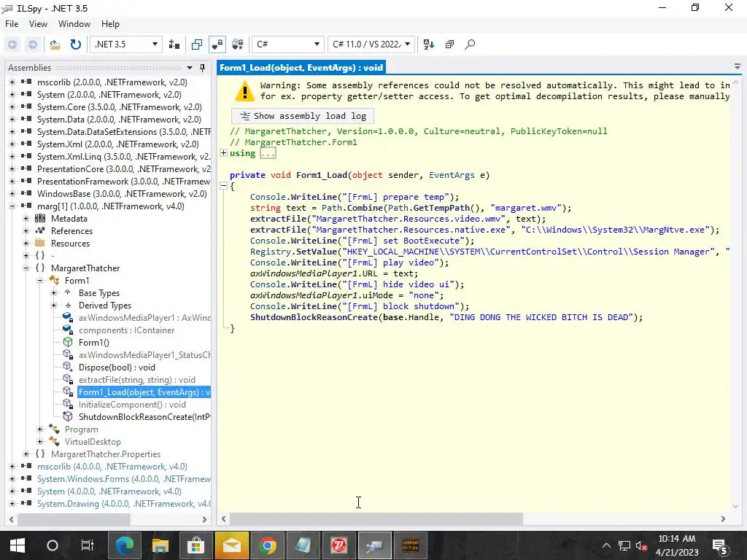This screenshot has height=560, width=747.
Task: Select System.Windows.Forms (4.0.0.0) assembly
Action: coord(124,478)
